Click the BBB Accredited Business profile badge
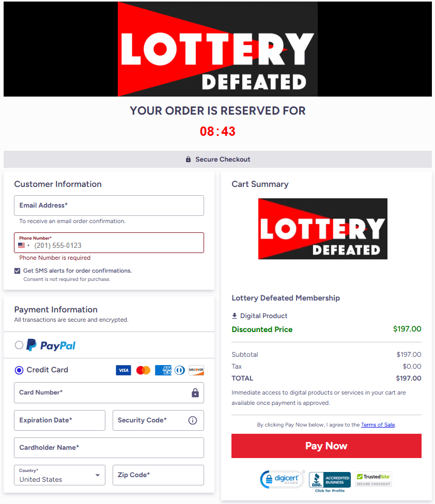Viewport: 435px width, 504px height. click(x=330, y=481)
